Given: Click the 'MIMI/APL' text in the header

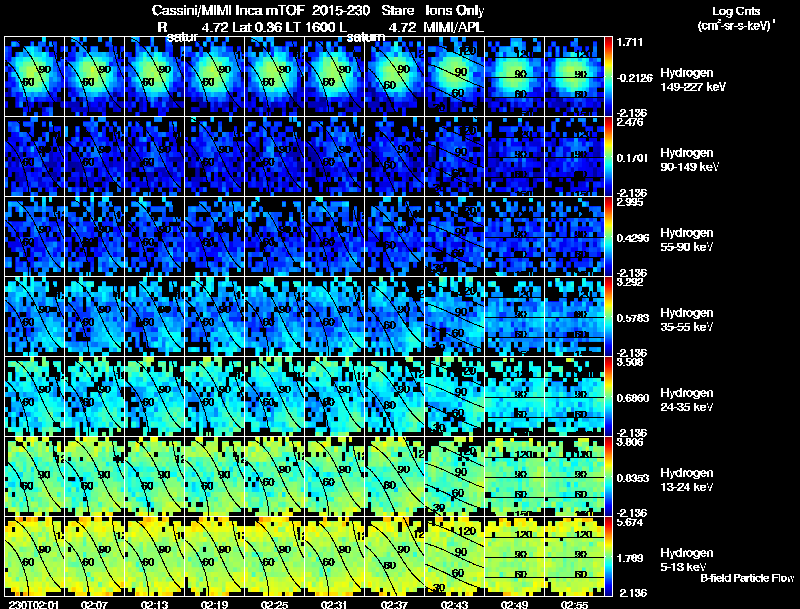Looking at the screenshot, I should click(x=453, y=27).
